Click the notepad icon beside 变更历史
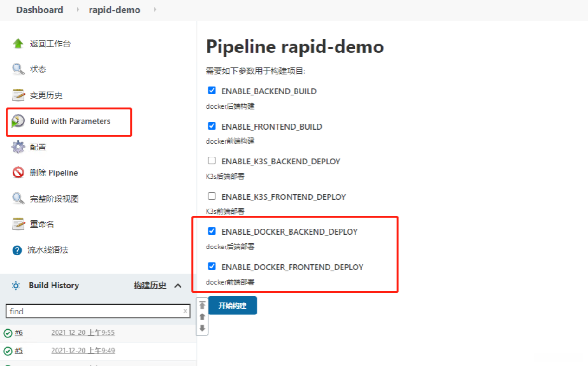 point(18,95)
